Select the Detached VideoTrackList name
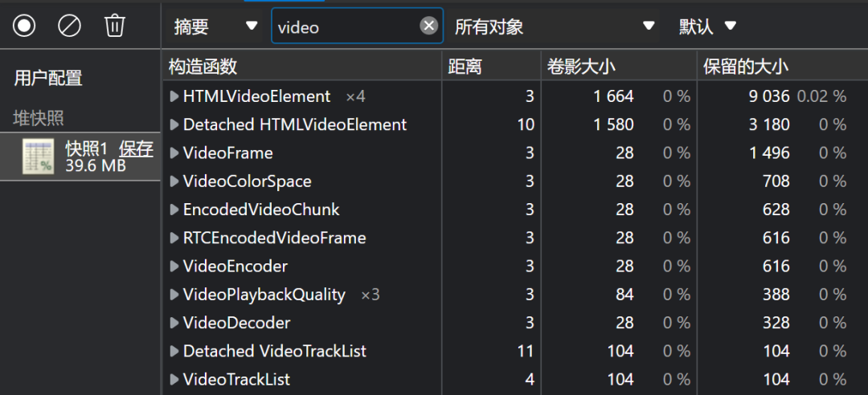 point(275,352)
